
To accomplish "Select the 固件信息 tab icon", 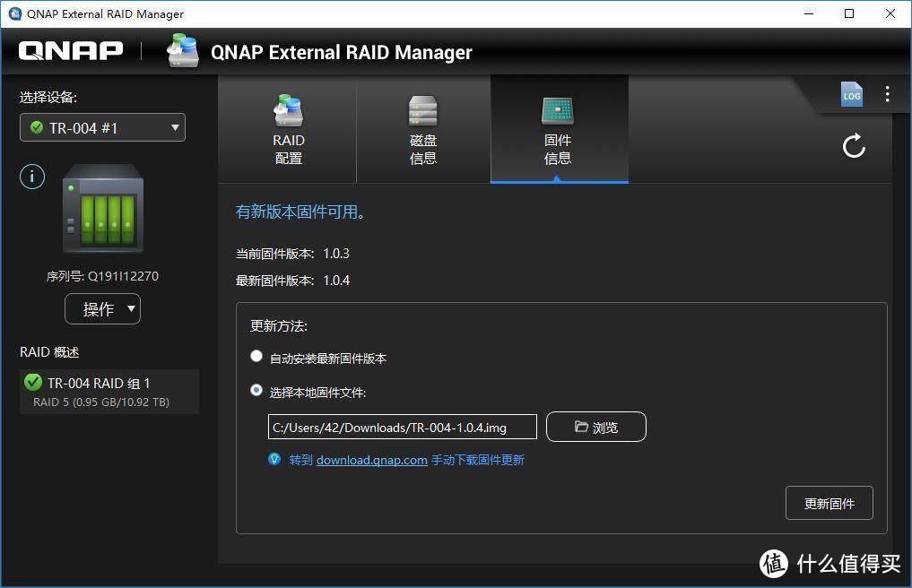I will 558,112.
